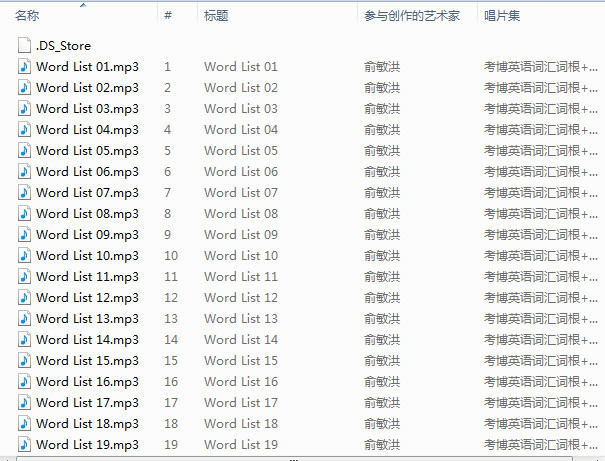The image size is (605, 461).
Task: Select file name Word List 16.mp3
Action: (x=87, y=382)
